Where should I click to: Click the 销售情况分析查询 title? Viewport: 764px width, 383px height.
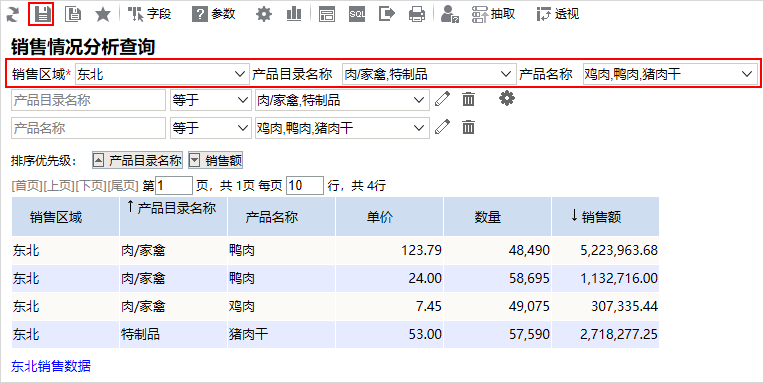83,46
